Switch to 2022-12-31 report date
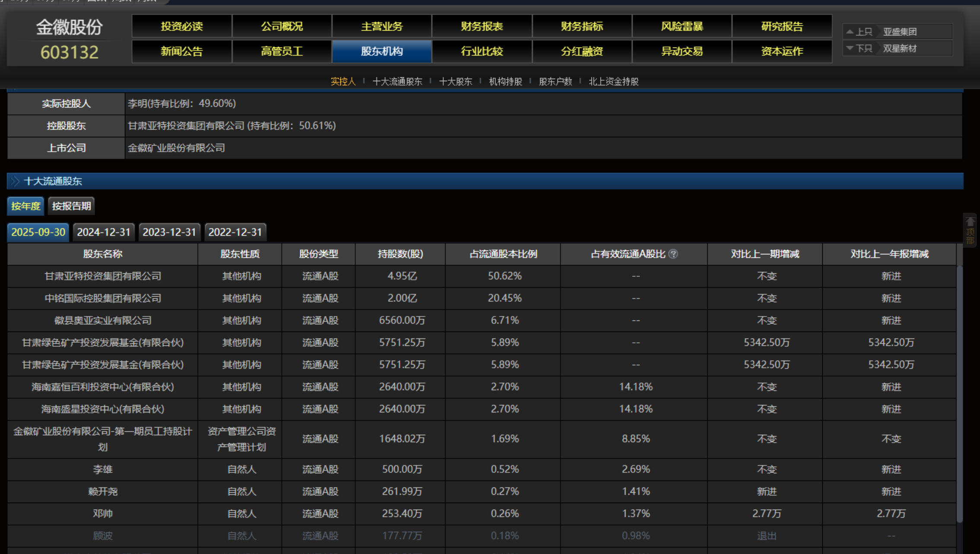The image size is (980, 554). (x=235, y=232)
